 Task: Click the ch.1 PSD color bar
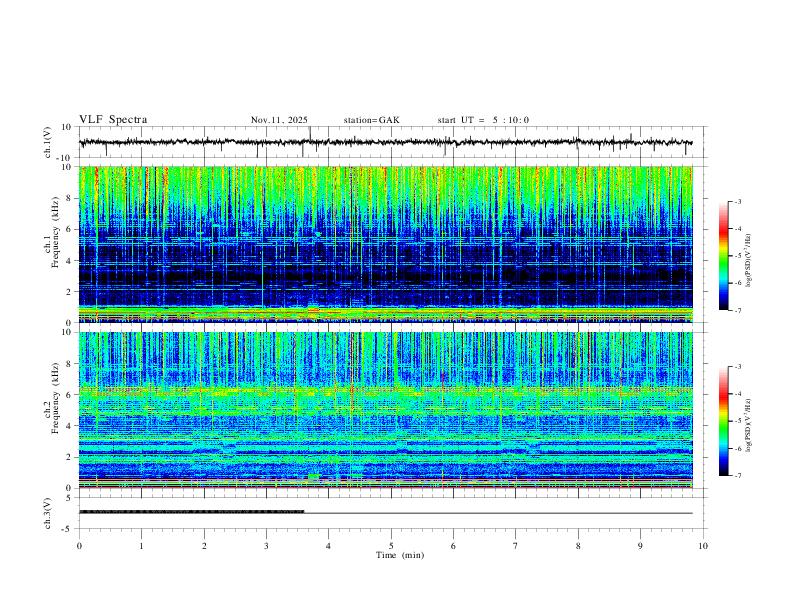(724, 256)
